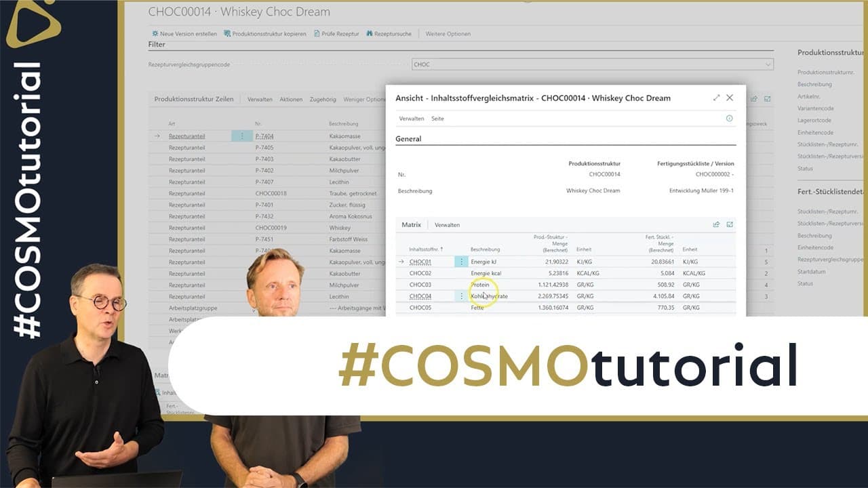Open Verwalten menu next to Matrix

447,224
